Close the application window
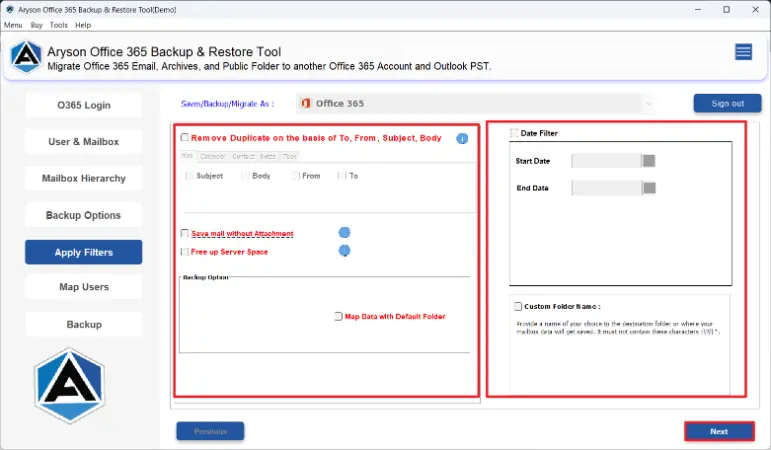The width and height of the screenshot is (771, 450). click(755, 9)
